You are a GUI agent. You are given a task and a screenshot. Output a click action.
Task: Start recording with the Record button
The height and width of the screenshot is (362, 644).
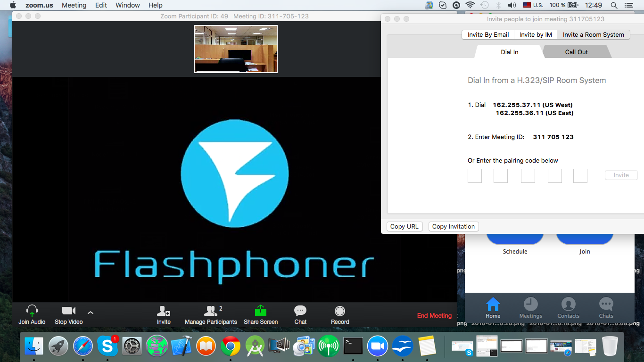(x=340, y=312)
